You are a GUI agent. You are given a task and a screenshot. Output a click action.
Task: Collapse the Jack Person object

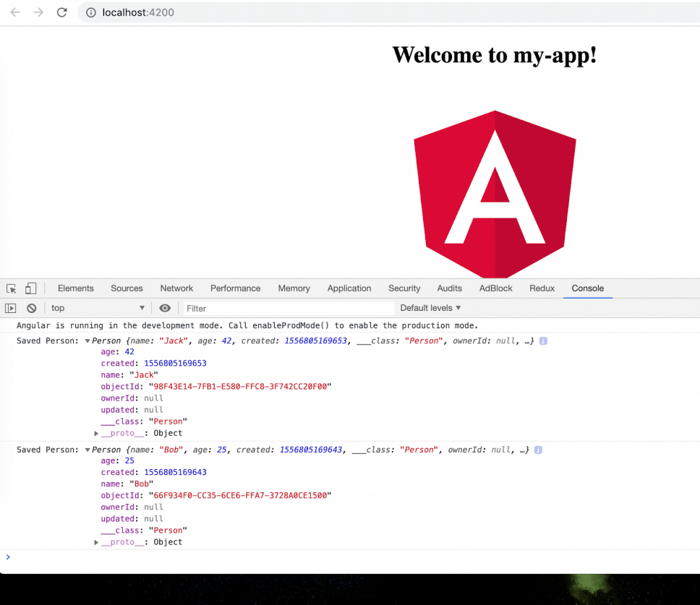pos(87,341)
